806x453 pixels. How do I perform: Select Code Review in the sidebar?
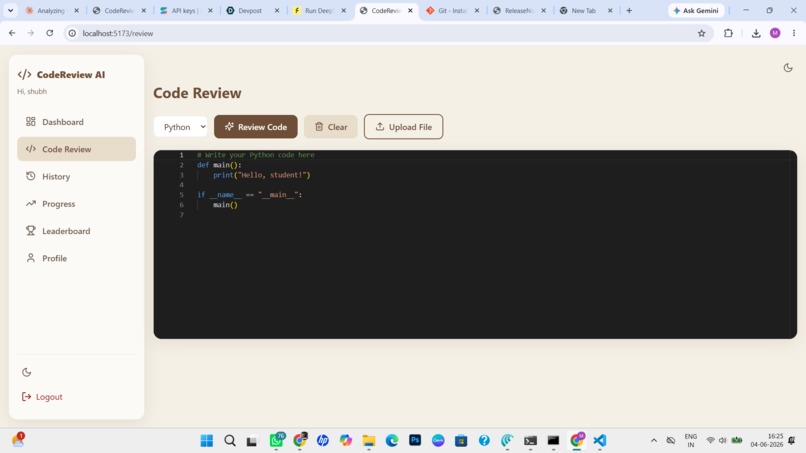[76, 149]
